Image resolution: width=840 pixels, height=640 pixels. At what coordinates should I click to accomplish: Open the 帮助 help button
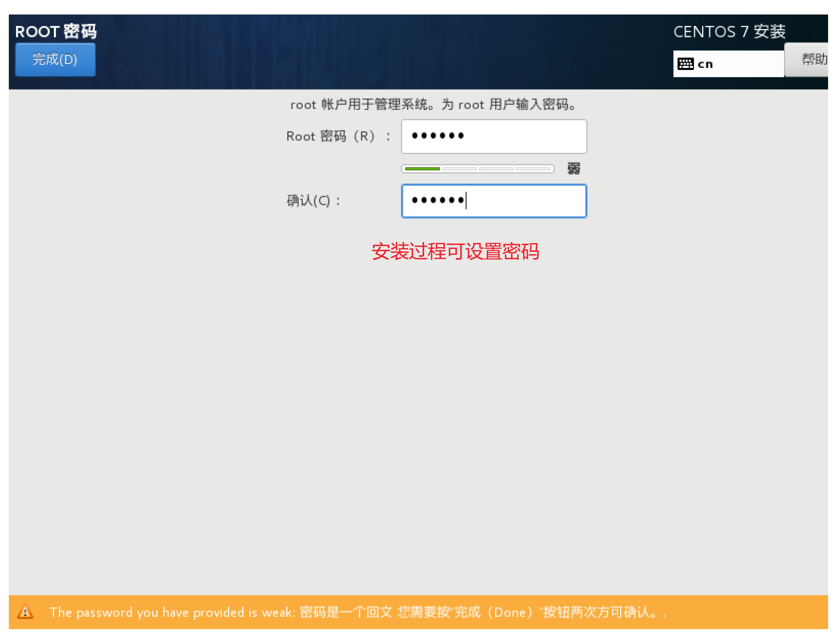pos(807,60)
